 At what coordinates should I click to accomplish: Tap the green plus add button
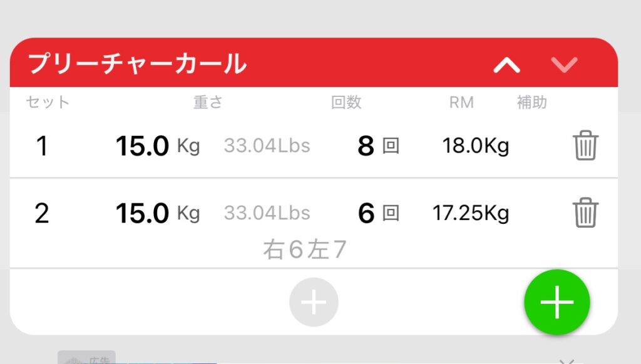pos(556,302)
